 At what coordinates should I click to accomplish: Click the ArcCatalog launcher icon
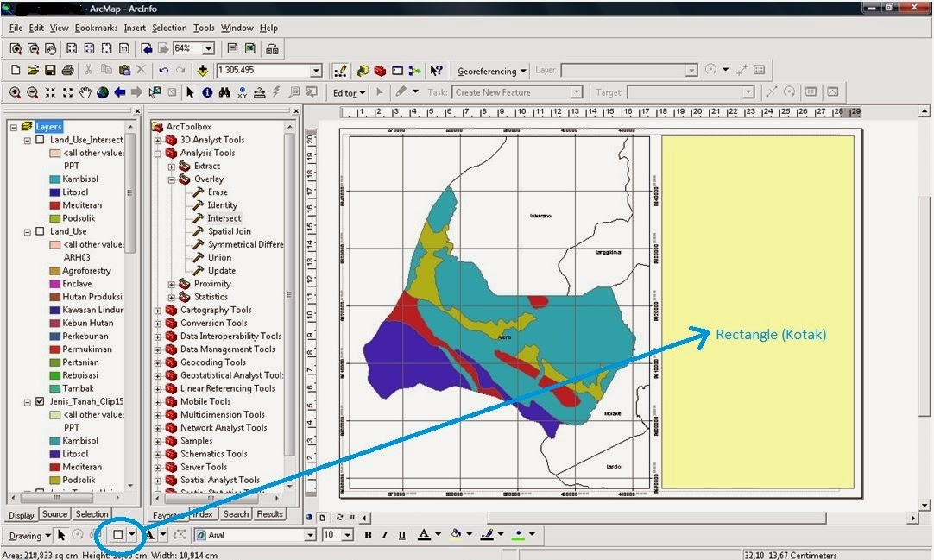[364, 70]
